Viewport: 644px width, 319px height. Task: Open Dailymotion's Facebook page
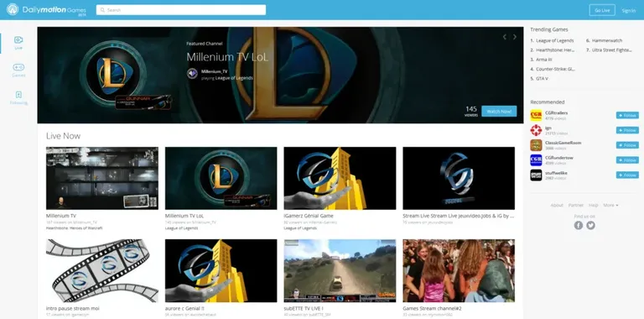click(x=579, y=225)
